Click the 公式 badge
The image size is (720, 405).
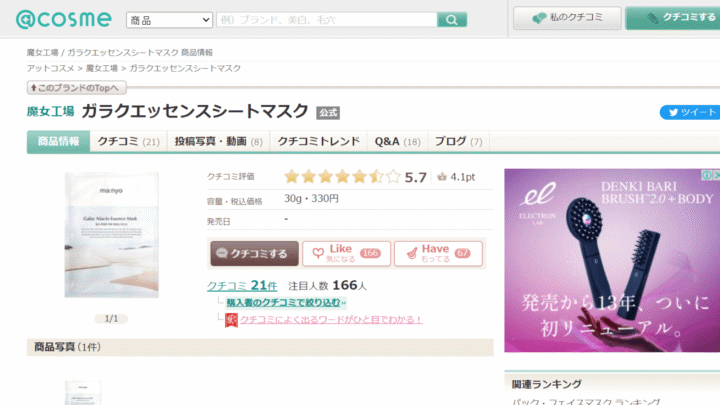click(x=328, y=113)
